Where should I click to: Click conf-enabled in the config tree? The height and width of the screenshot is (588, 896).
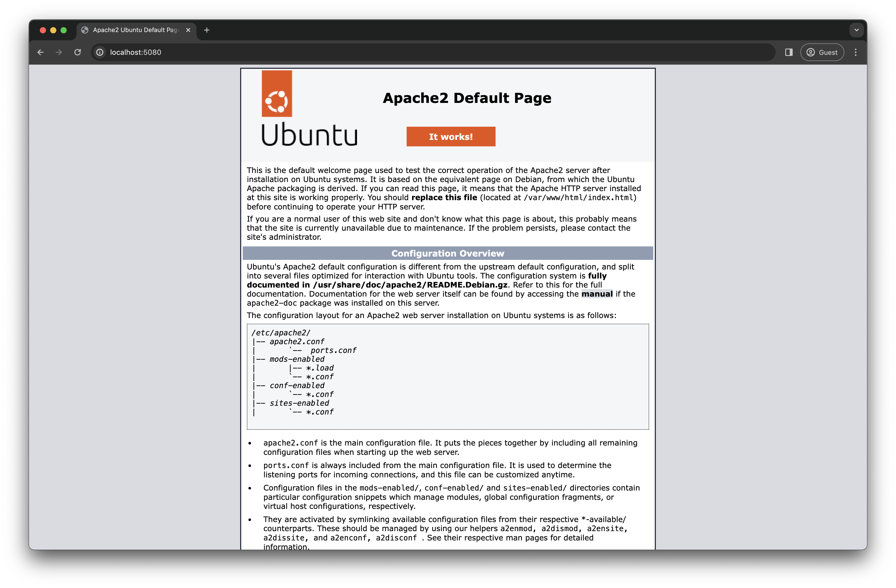[297, 386]
